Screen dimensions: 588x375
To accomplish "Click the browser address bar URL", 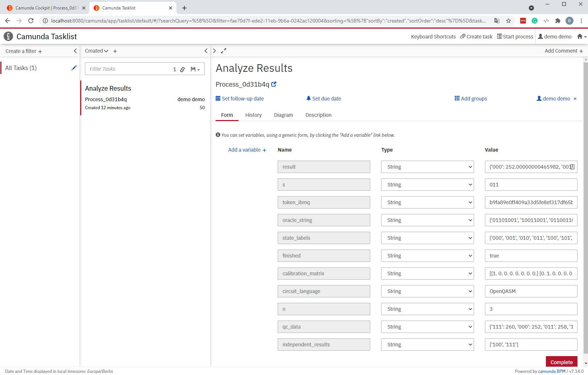I will tap(268, 21).
